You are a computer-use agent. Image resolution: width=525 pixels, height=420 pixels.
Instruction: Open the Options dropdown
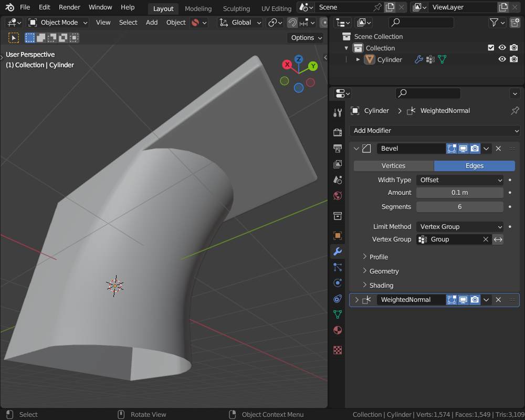tap(306, 38)
